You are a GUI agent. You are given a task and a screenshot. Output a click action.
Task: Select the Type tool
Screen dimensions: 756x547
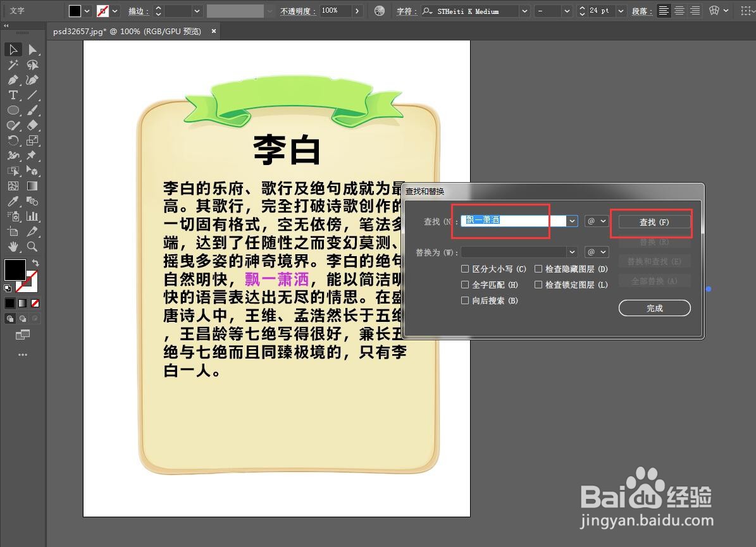coord(12,96)
